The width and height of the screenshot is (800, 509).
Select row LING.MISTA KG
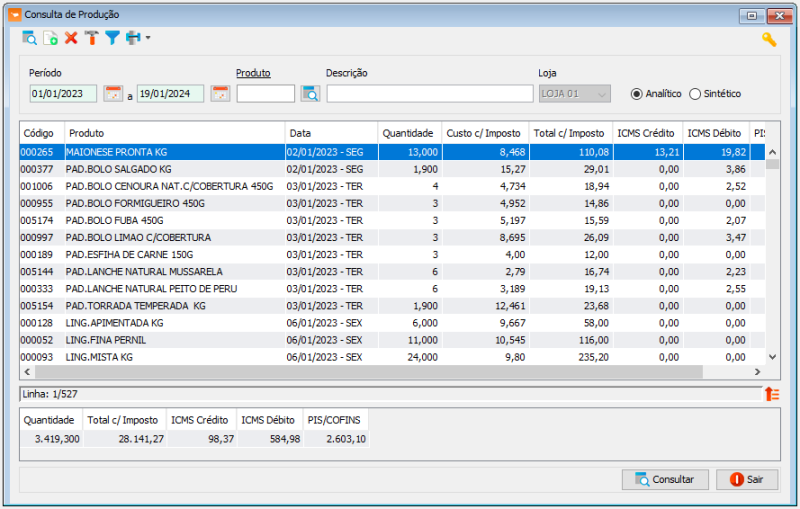click(x=392, y=357)
